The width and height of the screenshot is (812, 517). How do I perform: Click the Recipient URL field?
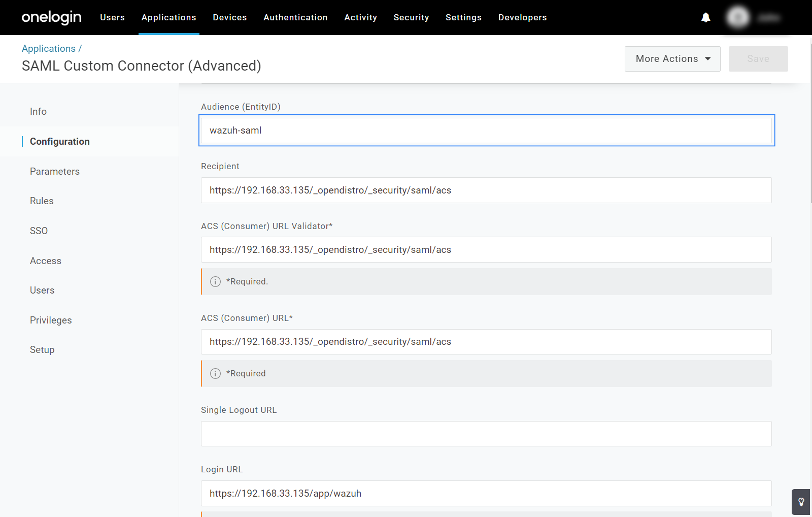[x=486, y=190]
